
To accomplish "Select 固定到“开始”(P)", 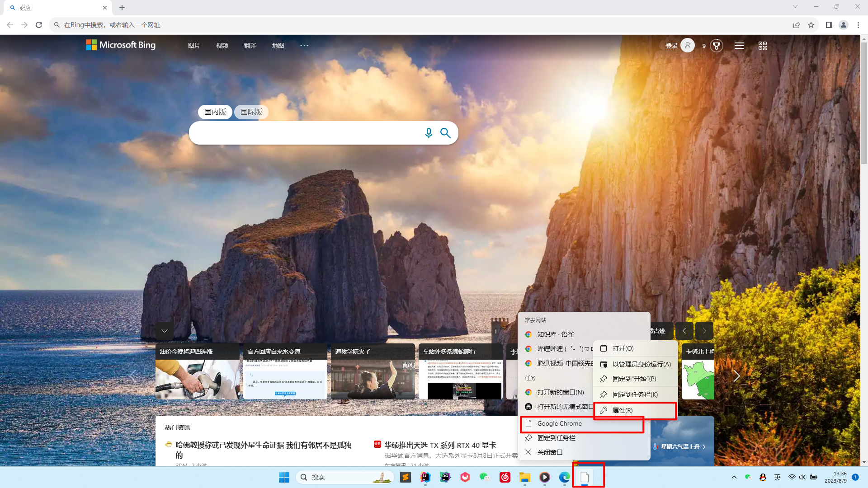I will pos(635,379).
